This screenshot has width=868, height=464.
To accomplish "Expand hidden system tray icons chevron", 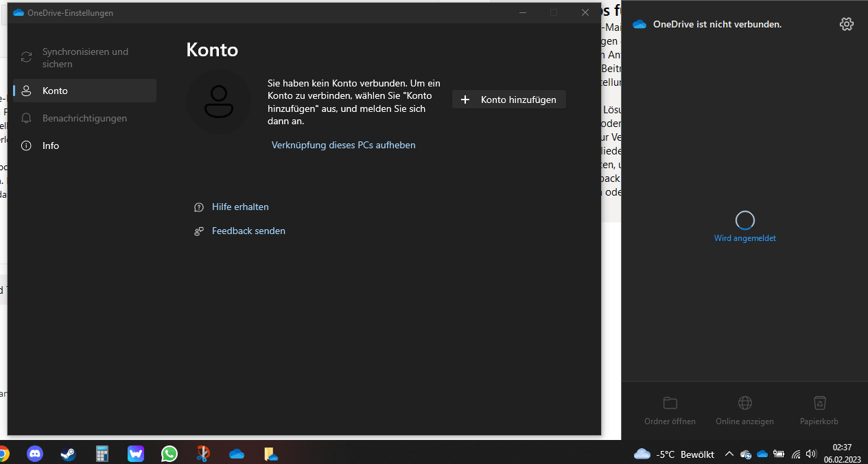I will 729,454.
